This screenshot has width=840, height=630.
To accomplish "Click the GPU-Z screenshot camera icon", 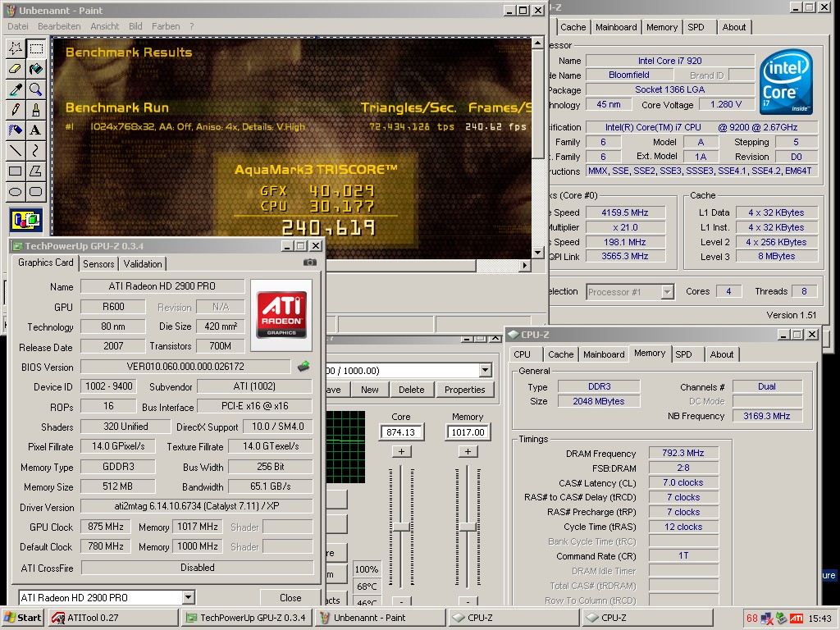I will pos(309,262).
